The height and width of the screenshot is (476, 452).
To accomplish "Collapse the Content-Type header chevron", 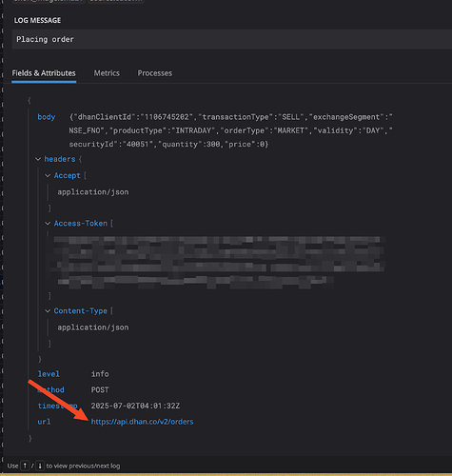I will click(48, 311).
